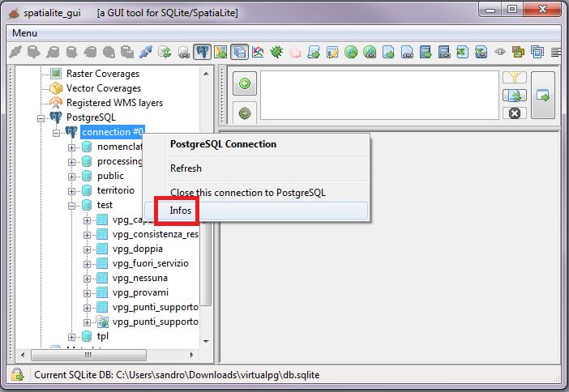Viewport: 569px width, 392px height.
Task: Collapse the test schema node
Action: (71, 206)
